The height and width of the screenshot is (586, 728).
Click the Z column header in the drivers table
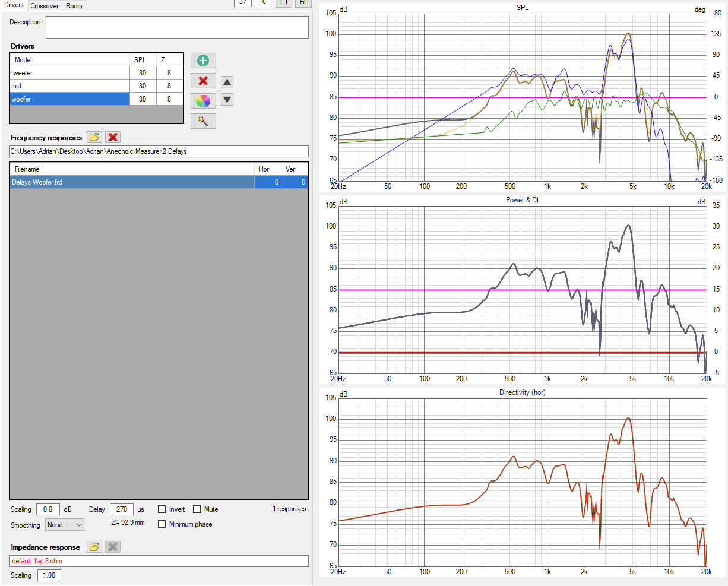click(170, 60)
